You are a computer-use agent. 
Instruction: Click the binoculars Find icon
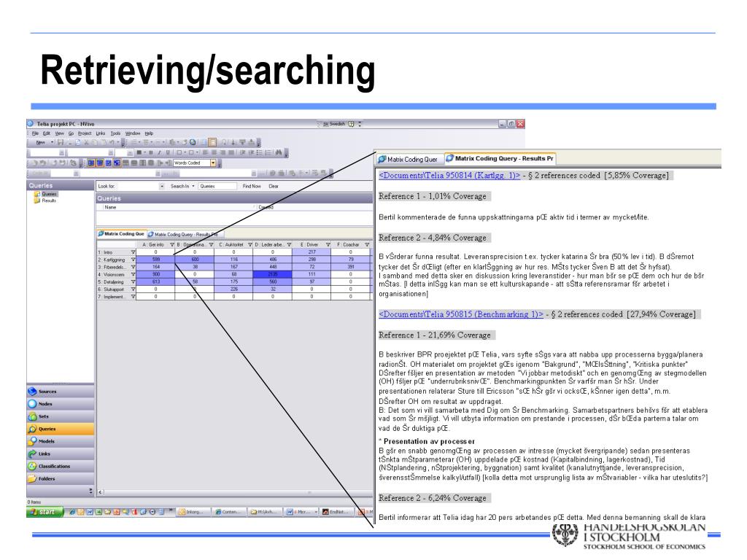[x=278, y=153]
